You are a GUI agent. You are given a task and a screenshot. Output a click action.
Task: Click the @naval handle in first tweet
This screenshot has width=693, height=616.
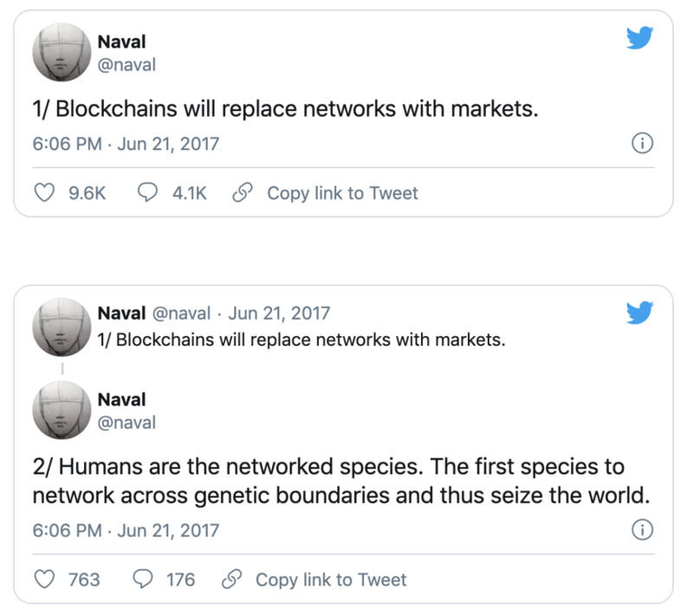tap(126, 64)
